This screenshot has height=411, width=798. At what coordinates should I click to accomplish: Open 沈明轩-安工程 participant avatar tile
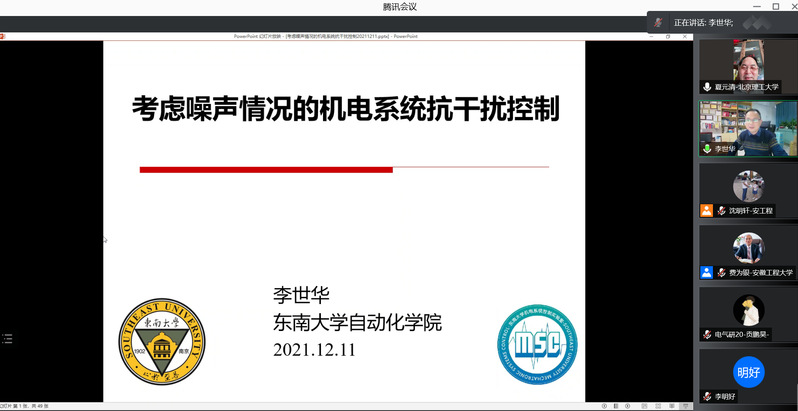pyautogui.click(x=747, y=185)
